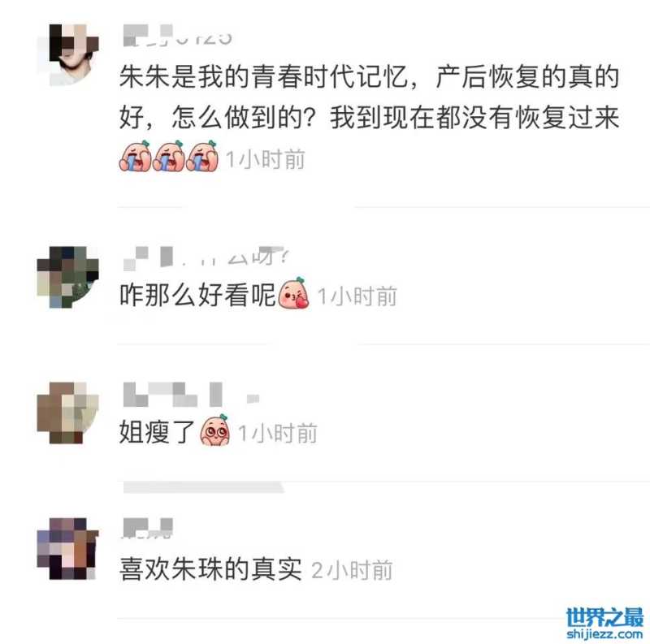This screenshot has width=650, height=644.
Task: Click the middle crying emoji sticker
Action: click(x=168, y=156)
